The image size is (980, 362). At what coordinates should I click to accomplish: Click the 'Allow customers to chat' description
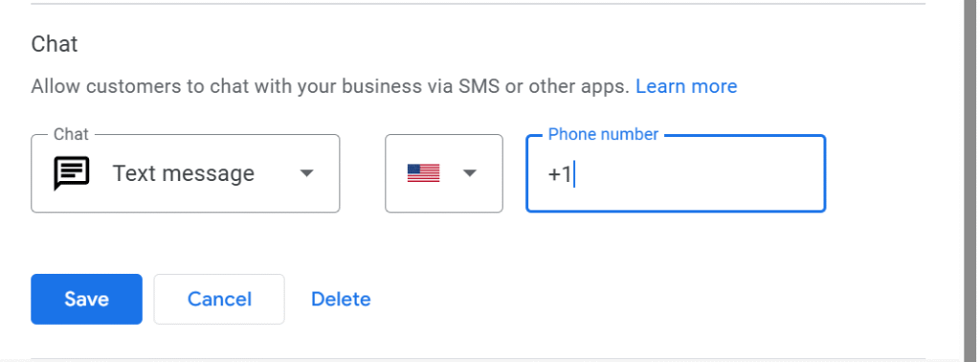[330, 85]
